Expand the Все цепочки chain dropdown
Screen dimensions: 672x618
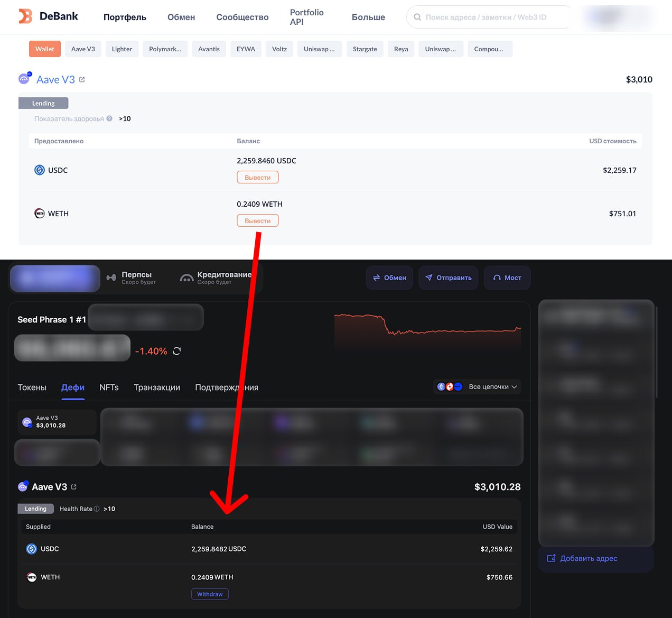(477, 387)
